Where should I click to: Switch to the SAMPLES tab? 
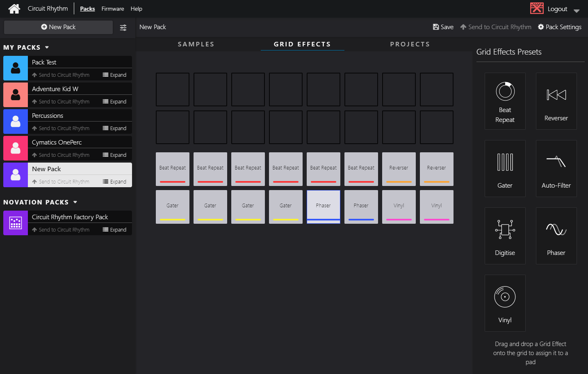pos(196,44)
